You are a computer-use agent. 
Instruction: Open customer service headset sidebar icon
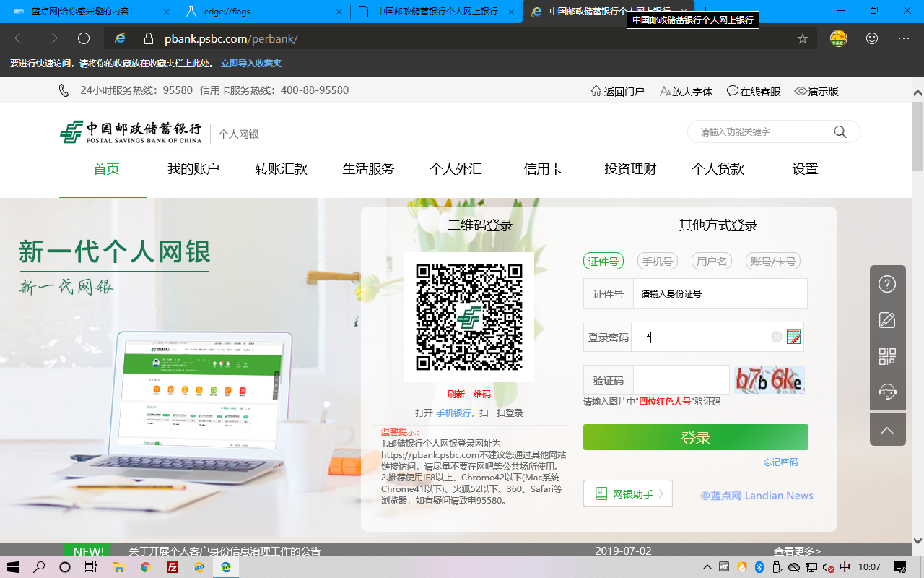click(x=887, y=392)
